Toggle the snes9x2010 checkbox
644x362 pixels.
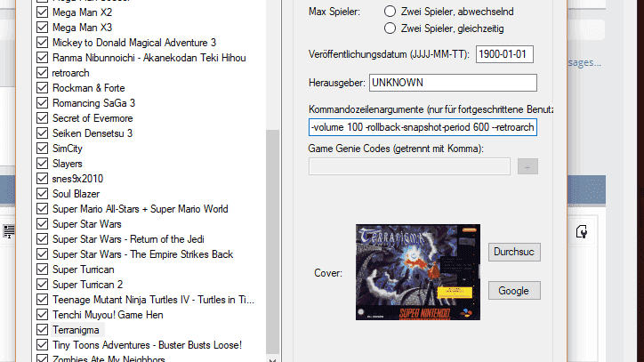coord(43,179)
